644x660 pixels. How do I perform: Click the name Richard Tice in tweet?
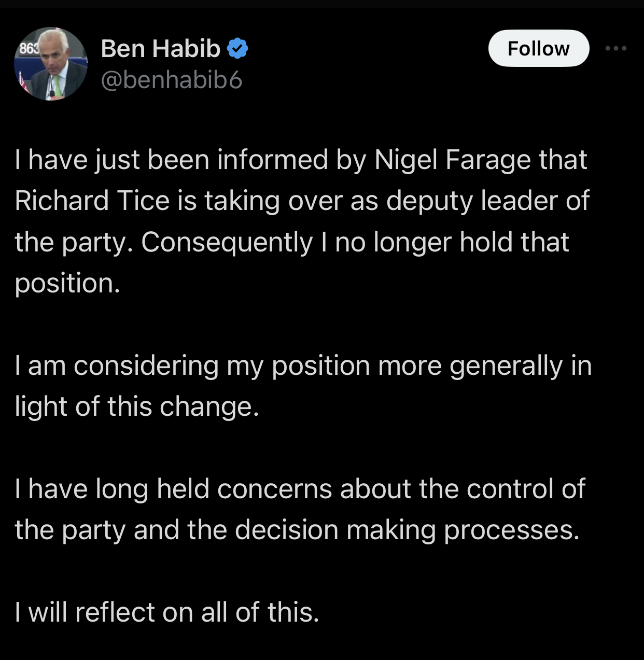click(92, 201)
